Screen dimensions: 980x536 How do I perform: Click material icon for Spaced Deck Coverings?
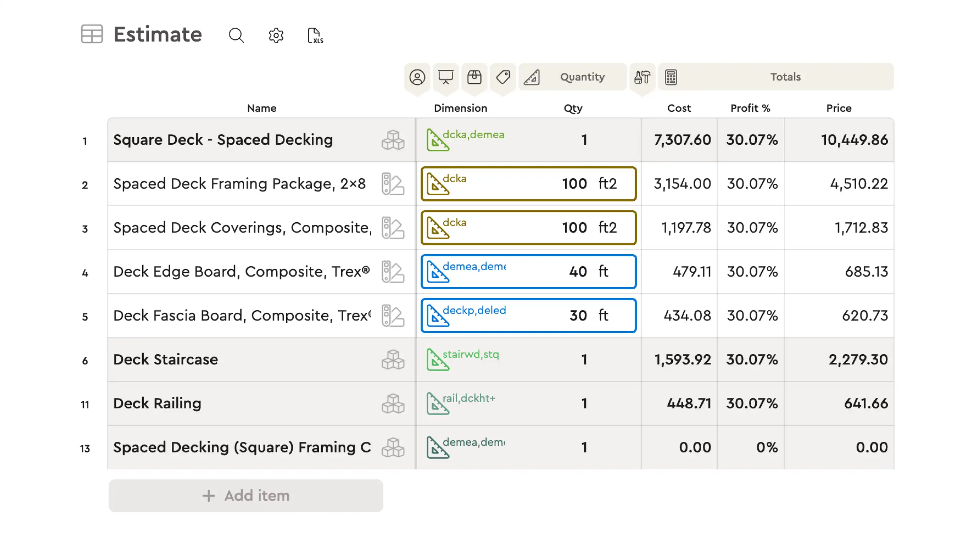tap(393, 228)
